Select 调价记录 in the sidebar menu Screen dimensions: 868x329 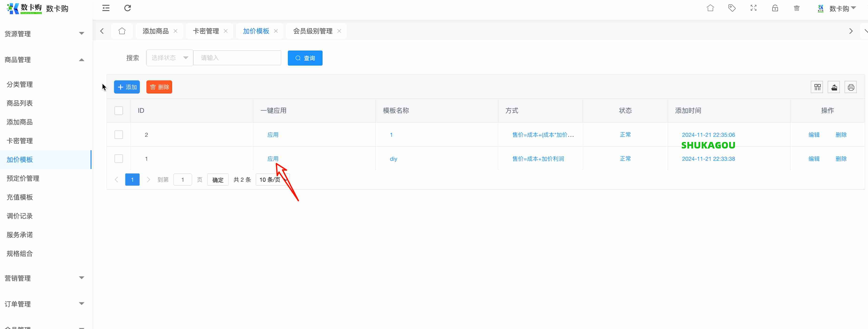(19, 216)
